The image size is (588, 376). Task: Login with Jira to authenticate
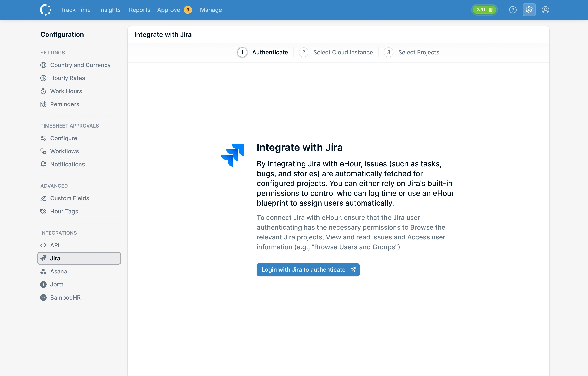(x=308, y=270)
